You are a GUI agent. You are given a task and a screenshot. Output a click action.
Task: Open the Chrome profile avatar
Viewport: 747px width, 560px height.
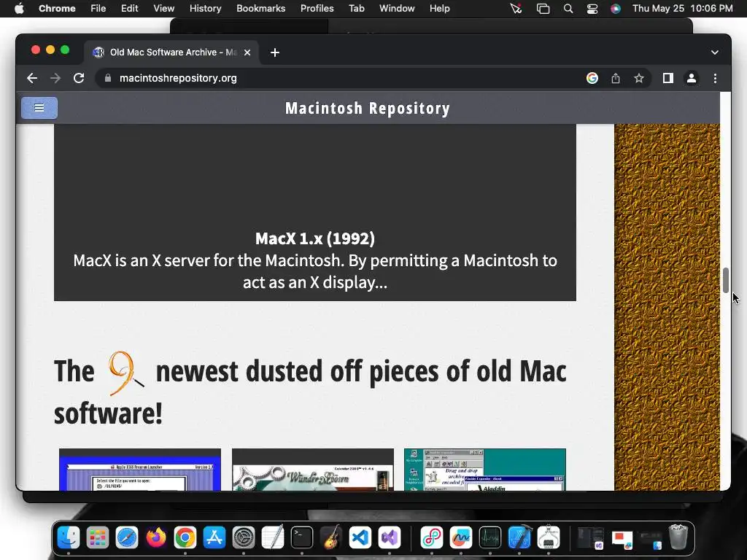tap(692, 78)
